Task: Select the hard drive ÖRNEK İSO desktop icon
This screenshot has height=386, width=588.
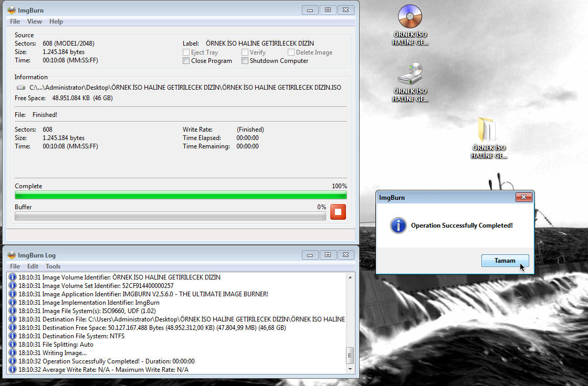Action: pos(410,82)
